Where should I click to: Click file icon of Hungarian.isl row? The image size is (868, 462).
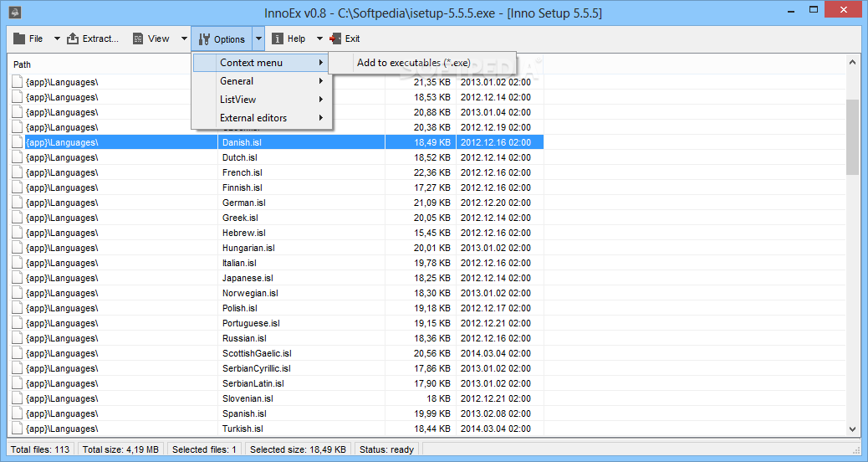click(18, 249)
